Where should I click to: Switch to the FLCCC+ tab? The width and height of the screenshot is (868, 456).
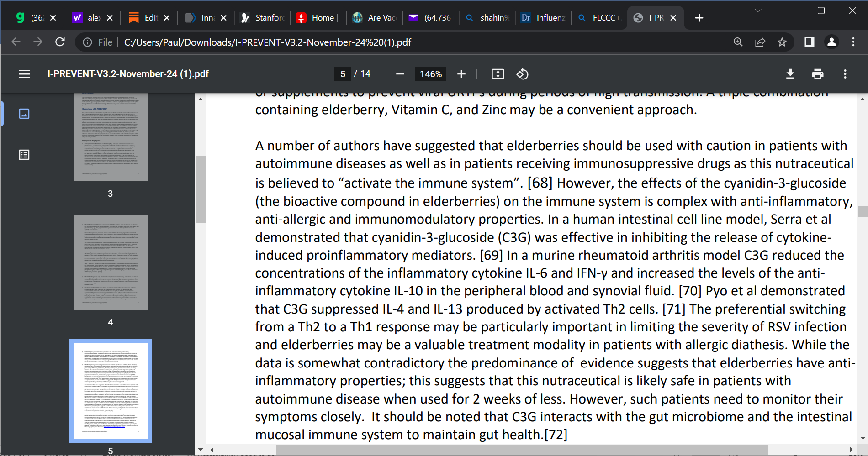600,18
